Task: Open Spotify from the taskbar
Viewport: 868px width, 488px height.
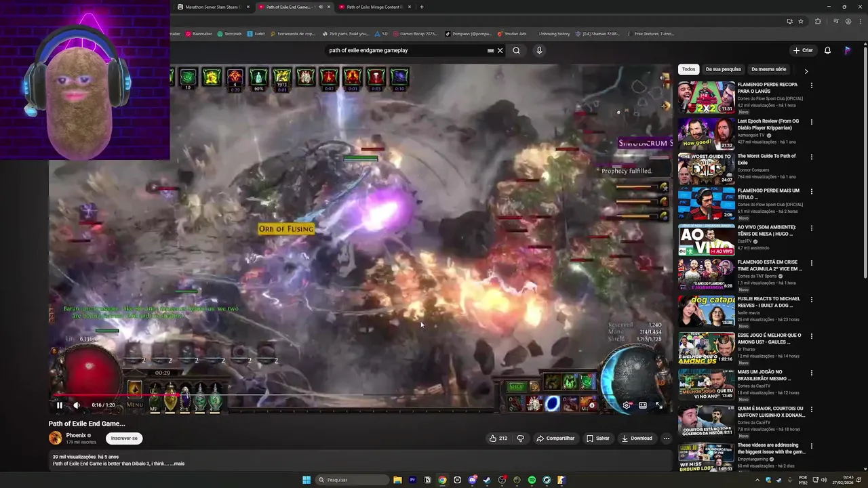Action: pos(532,480)
